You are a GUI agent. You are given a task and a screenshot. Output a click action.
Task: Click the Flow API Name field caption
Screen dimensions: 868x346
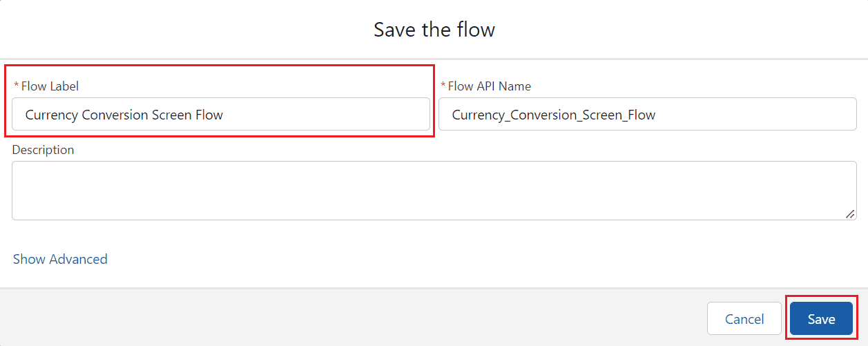[x=490, y=86]
